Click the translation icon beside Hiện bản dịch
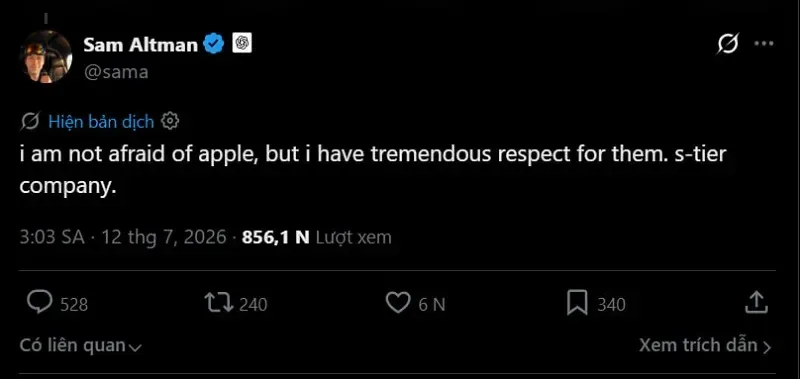Image resolution: width=800 pixels, height=379 pixels. point(30,121)
